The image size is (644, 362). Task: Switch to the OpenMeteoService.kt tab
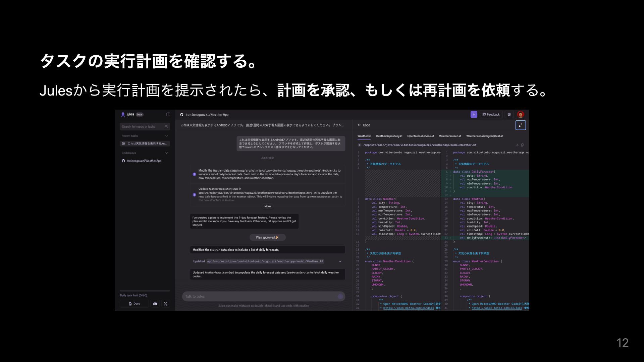point(421,136)
